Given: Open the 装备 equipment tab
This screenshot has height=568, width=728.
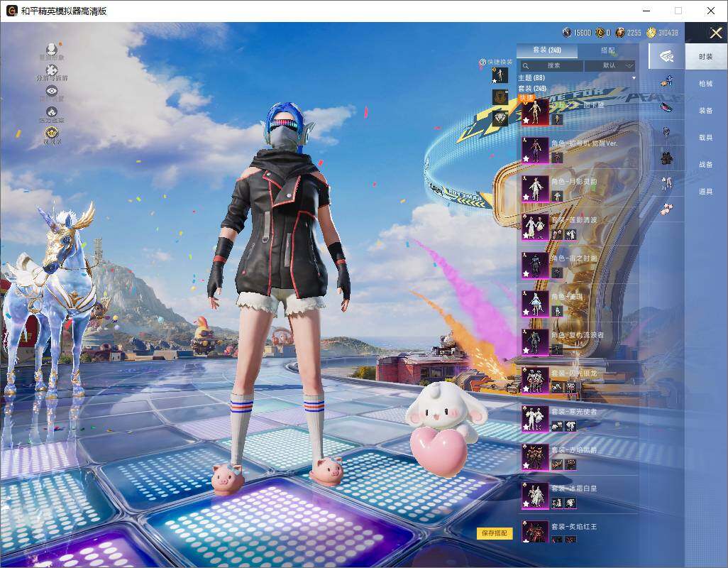Looking at the screenshot, I should click(706, 111).
